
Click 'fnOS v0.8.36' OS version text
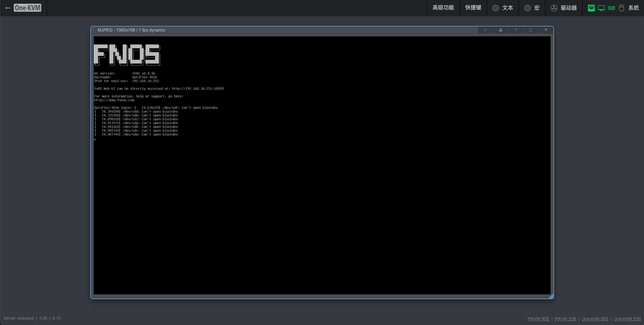[144, 73]
